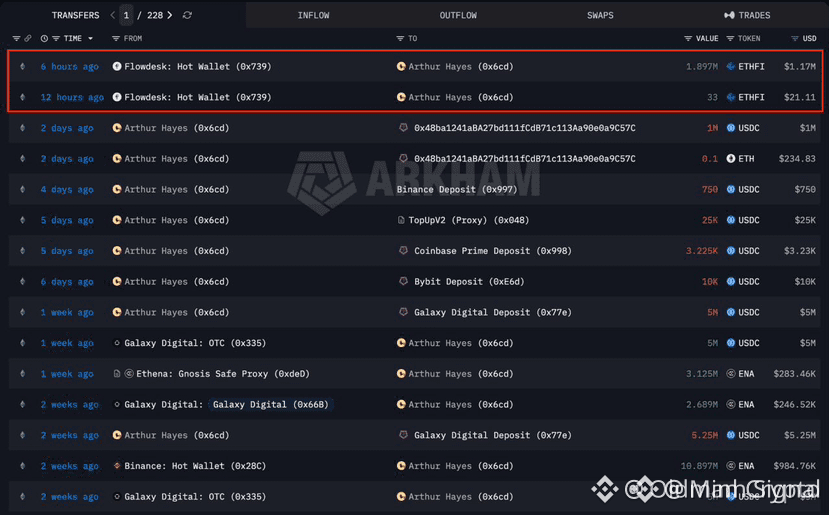Click ENA token icon in the 2.689M row

click(731, 404)
